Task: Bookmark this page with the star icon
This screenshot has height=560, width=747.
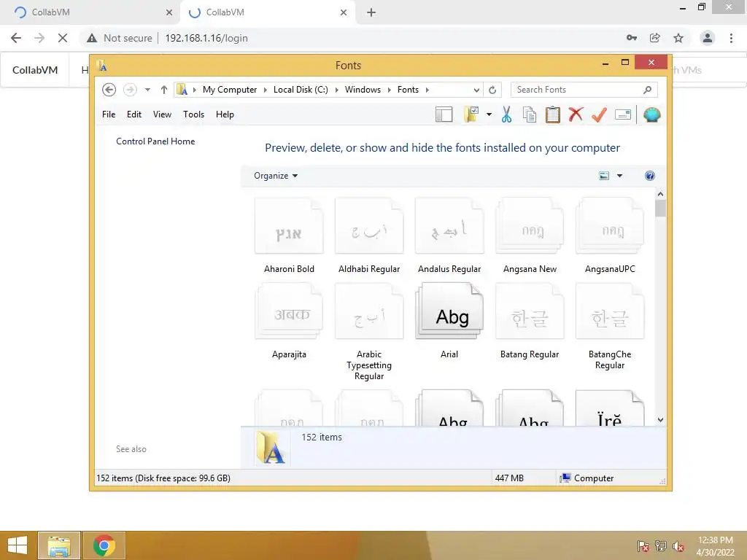Action: (678, 38)
